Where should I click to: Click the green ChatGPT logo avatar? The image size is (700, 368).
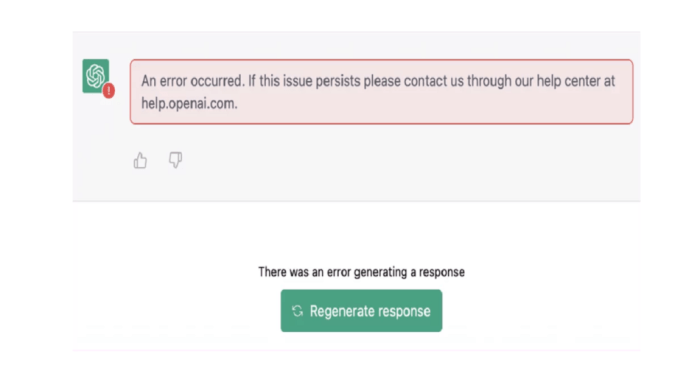(96, 76)
